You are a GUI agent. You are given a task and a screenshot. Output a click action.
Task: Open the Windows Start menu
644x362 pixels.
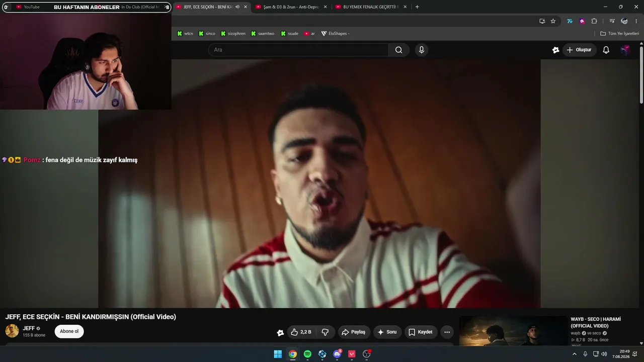(278, 354)
